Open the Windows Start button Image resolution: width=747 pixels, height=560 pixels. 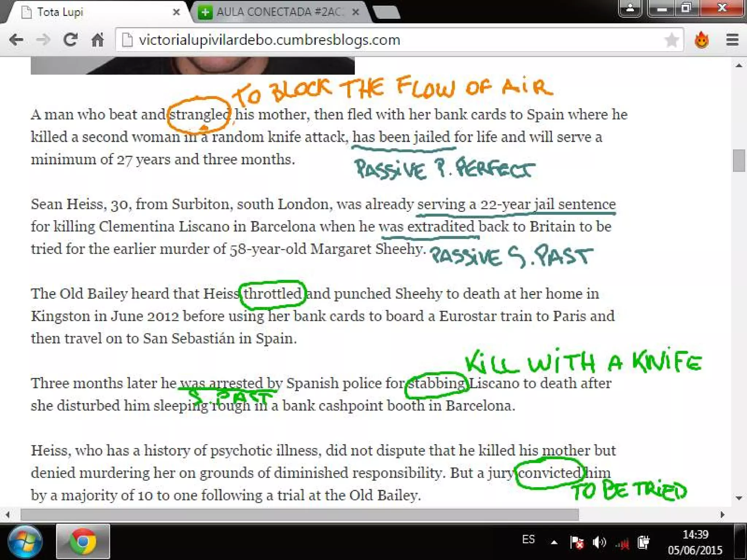click(x=25, y=542)
